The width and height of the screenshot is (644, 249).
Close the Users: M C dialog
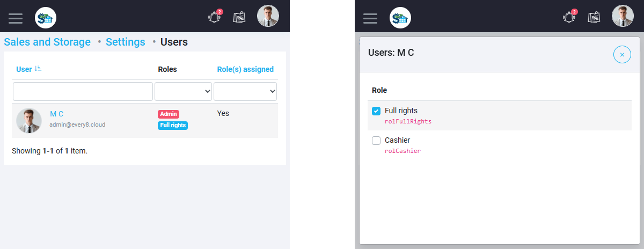(622, 54)
